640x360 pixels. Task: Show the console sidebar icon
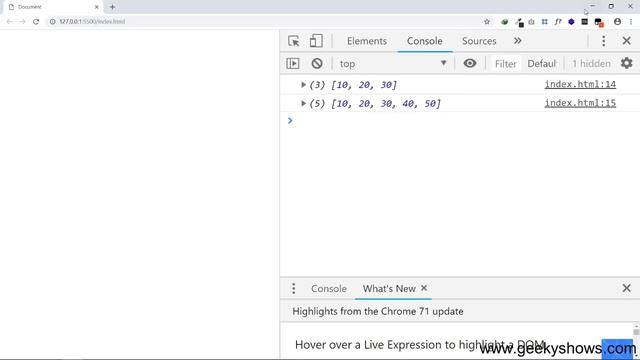tap(293, 63)
